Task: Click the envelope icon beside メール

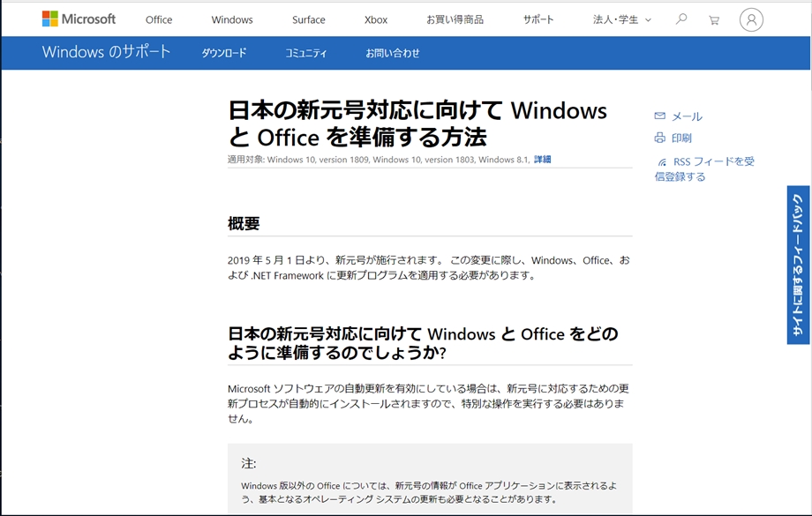Action: click(x=660, y=116)
